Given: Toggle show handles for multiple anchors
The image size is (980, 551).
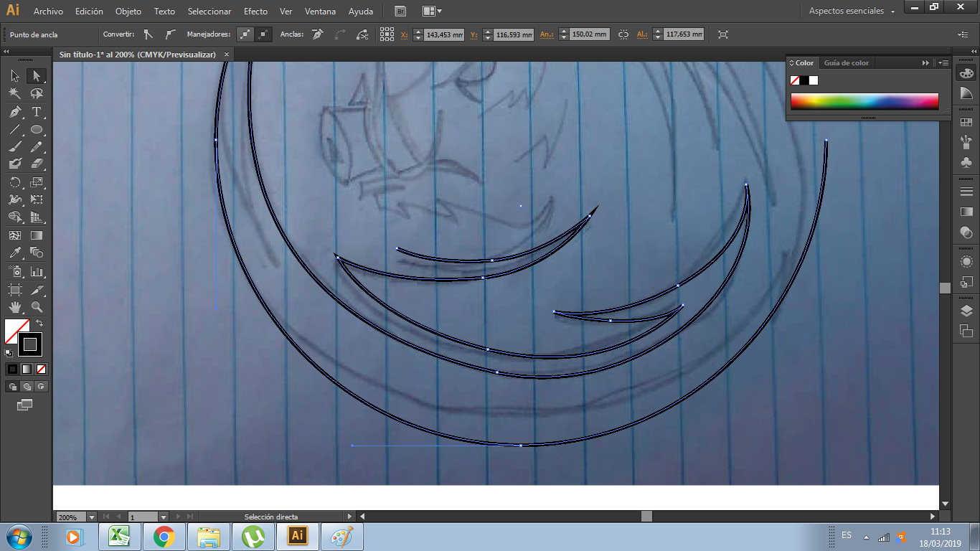Looking at the screenshot, I should (x=246, y=34).
